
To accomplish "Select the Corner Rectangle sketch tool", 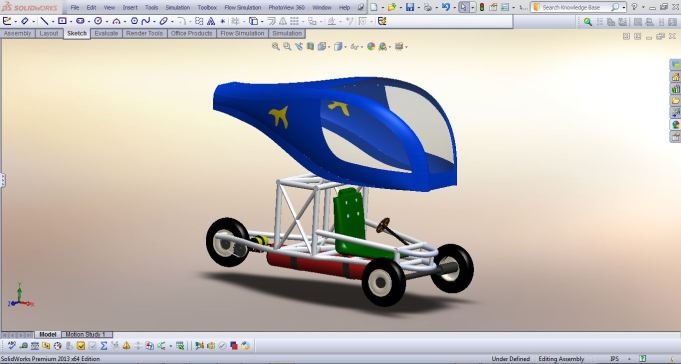I will pyautogui.click(x=62, y=21).
